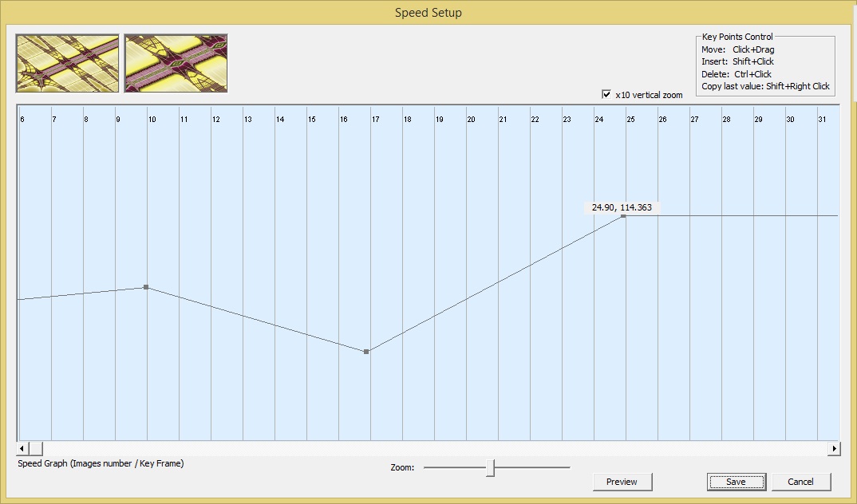Click the right arrow of the graph scrollbar

point(835,449)
